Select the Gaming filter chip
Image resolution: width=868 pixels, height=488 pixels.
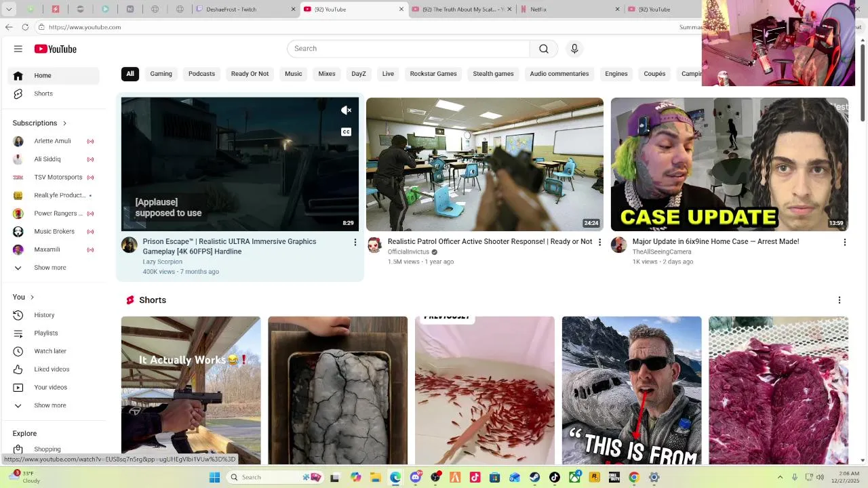(161, 74)
